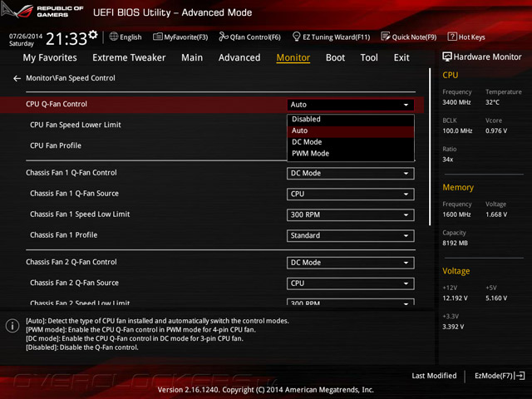Open the Main tab
Viewport: 532px width, 399px height.
point(192,57)
